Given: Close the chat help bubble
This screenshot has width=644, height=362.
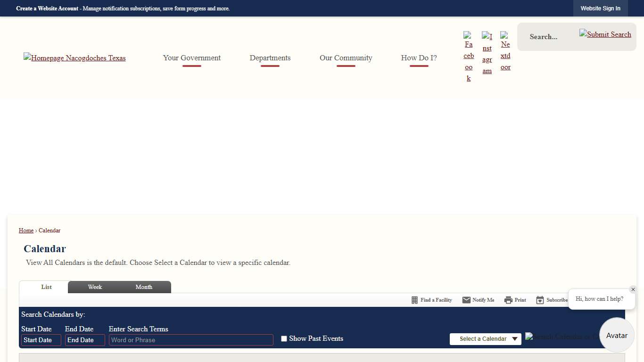Looking at the screenshot, I should [633, 289].
